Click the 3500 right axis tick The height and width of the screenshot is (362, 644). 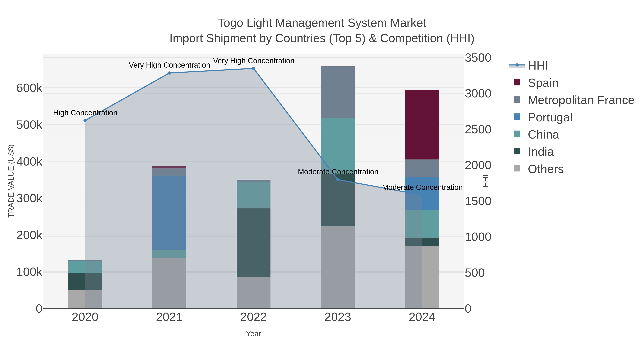click(478, 58)
